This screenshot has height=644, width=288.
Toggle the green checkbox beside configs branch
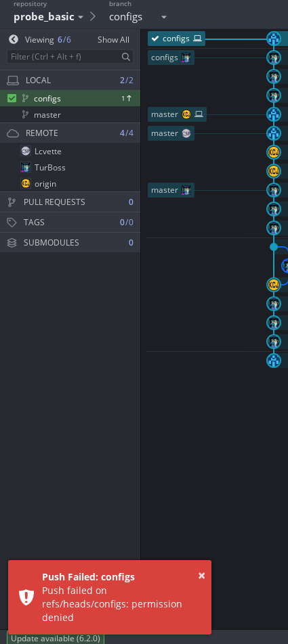click(x=12, y=98)
